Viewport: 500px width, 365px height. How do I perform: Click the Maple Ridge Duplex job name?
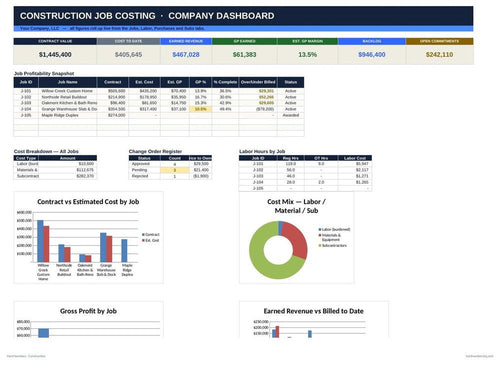60,115
